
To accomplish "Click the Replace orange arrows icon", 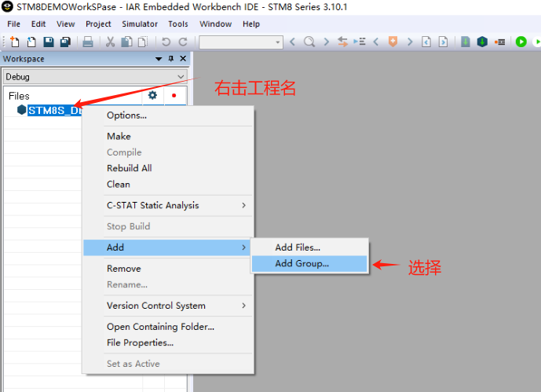I will pos(342,42).
